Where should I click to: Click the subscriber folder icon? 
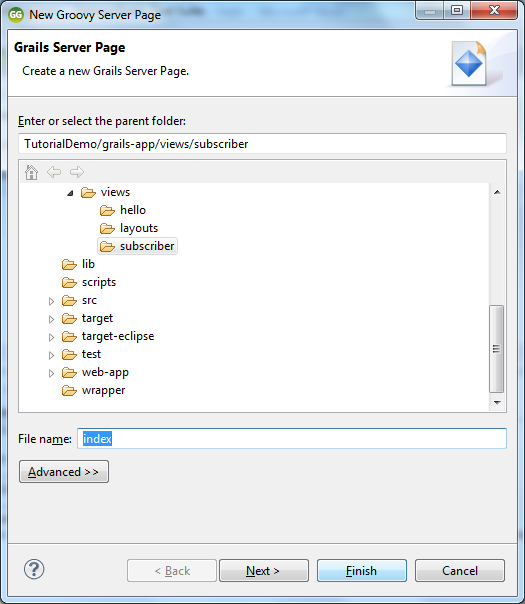pyautogui.click(x=107, y=247)
